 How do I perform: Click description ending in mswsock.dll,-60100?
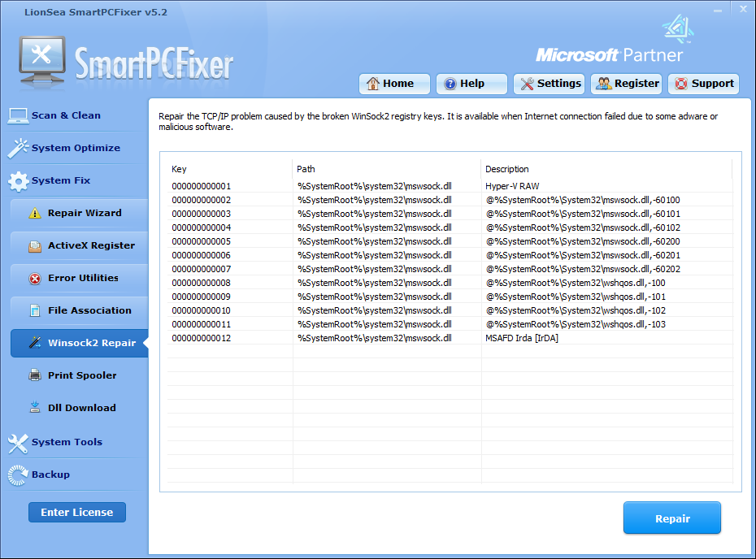583,200
